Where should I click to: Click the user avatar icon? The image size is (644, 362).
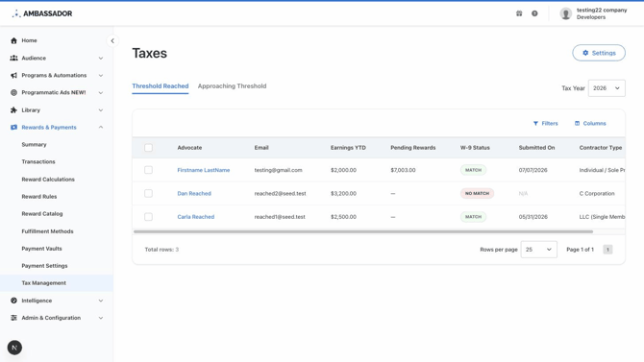point(565,13)
